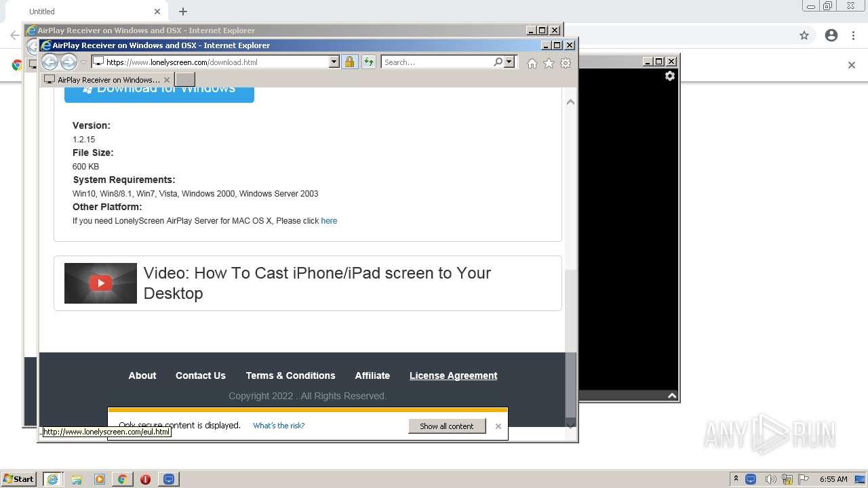
Task: Open the red Opera taskbar icon
Action: [145, 479]
